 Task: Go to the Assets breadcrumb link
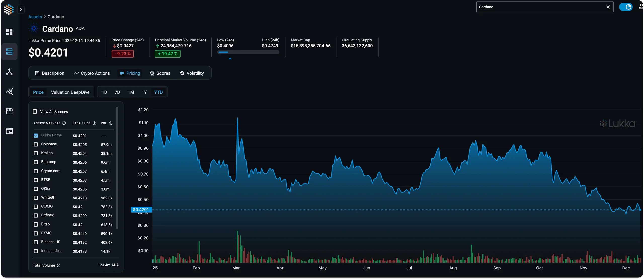35,17
